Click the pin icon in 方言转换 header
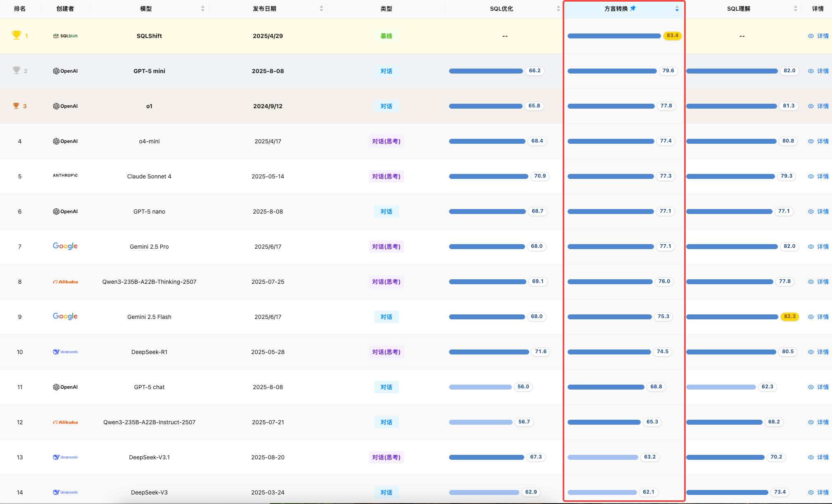Screen dimensions: 832x504 [x=633, y=8]
